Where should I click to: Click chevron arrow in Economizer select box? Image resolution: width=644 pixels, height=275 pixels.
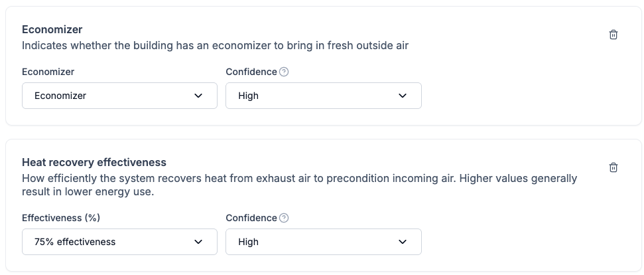pos(198,96)
